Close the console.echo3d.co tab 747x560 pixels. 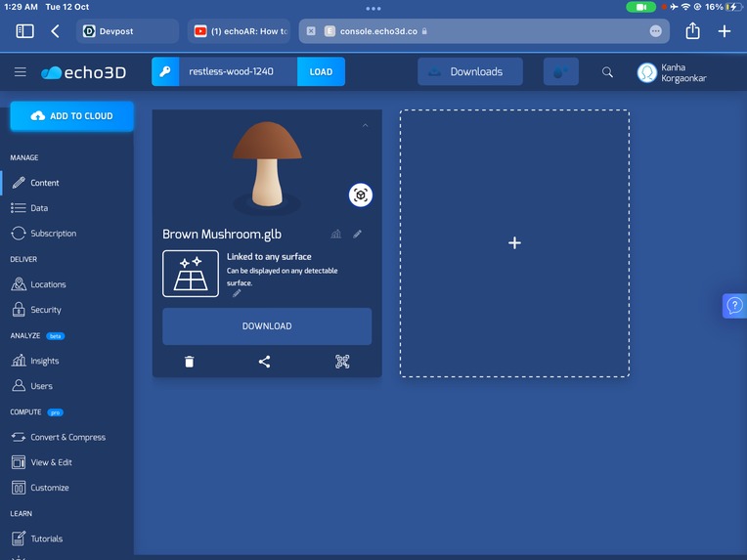tap(311, 31)
